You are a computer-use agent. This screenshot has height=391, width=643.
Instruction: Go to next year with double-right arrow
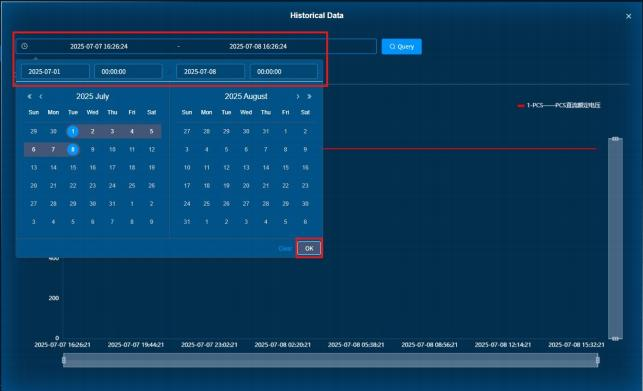[309, 96]
